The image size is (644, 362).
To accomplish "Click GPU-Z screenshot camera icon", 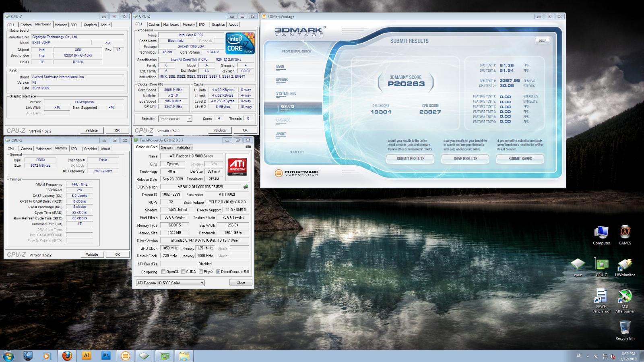I will [x=248, y=147].
